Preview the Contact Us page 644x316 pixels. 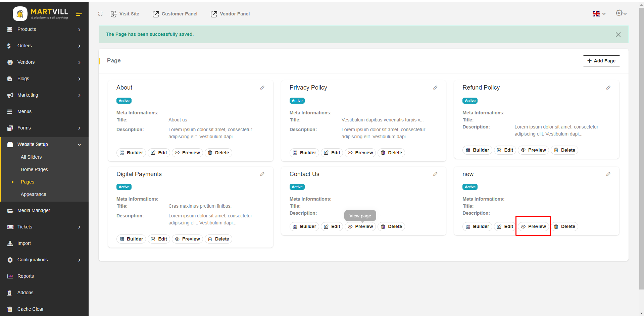coord(360,227)
